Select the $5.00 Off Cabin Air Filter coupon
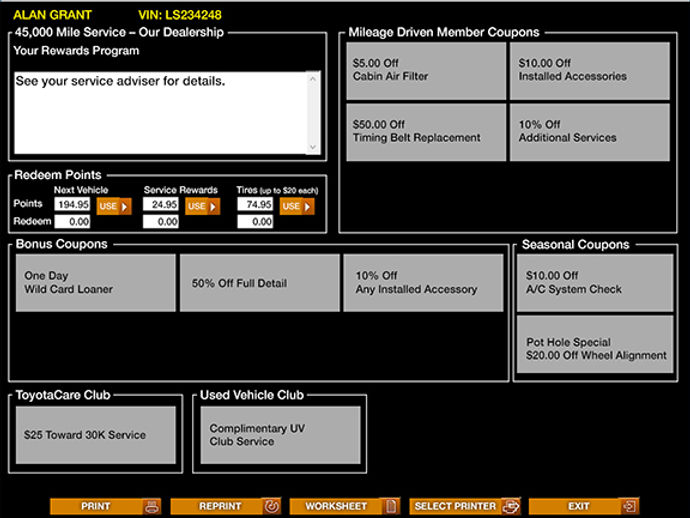 coord(426,71)
